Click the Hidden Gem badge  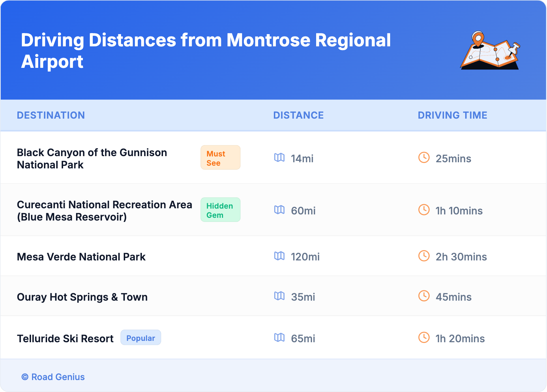(x=220, y=210)
